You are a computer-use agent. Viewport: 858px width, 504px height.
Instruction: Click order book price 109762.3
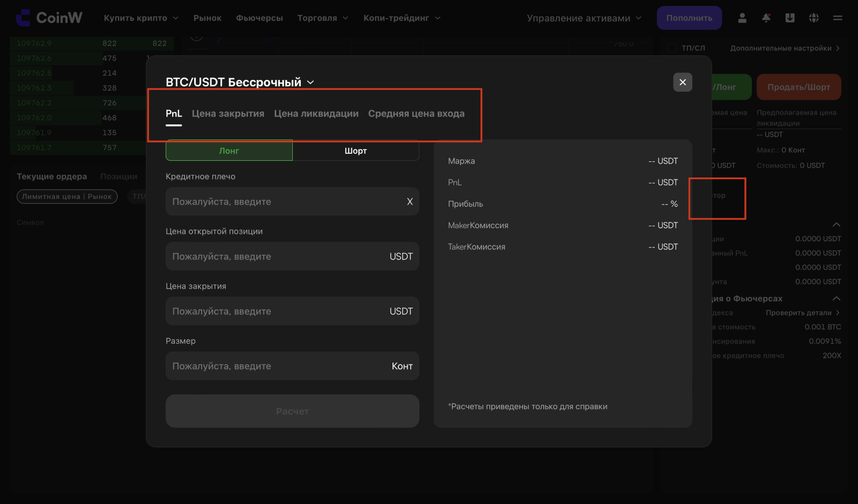[34, 88]
